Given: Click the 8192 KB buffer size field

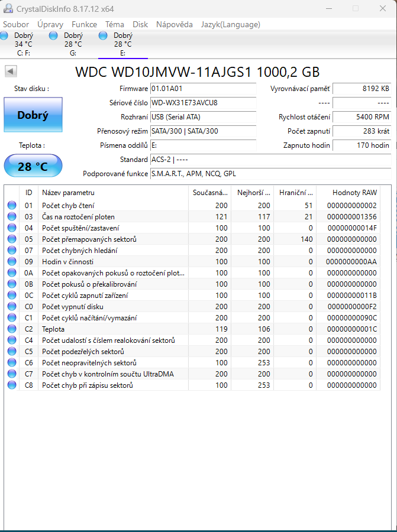Looking at the screenshot, I should [x=362, y=89].
